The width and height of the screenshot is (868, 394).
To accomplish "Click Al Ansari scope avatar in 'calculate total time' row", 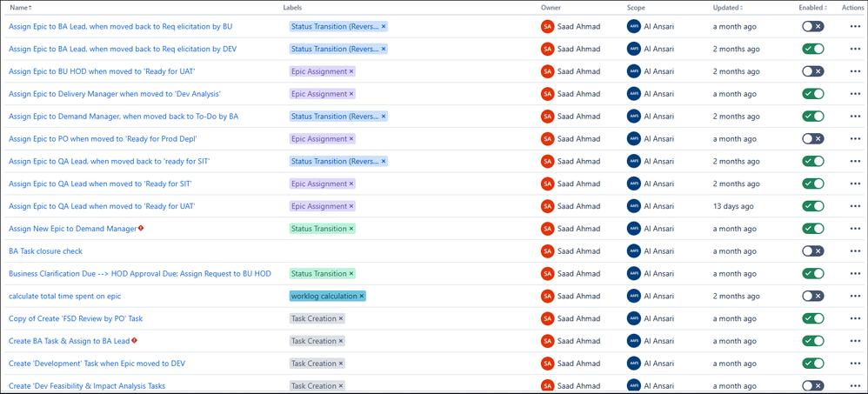I will coord(633,296).
